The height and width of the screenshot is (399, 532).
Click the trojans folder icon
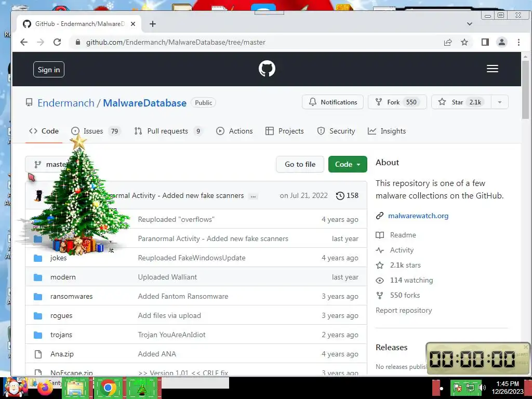pos(38,335)
